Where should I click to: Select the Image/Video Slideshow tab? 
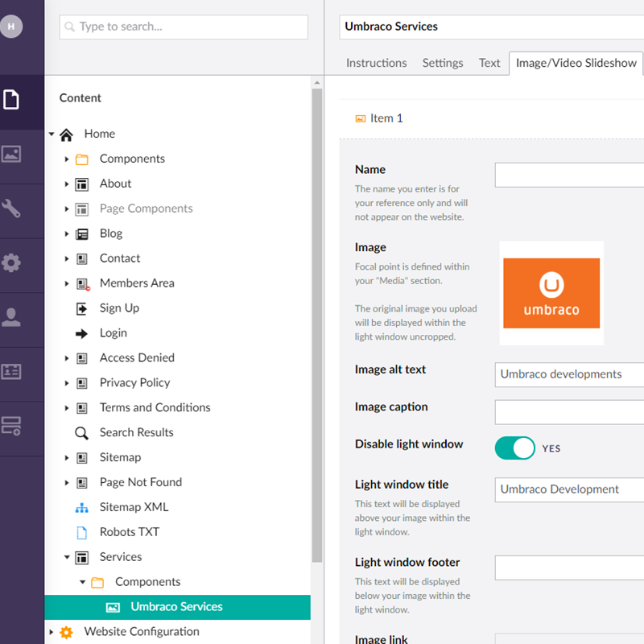pos(576,63)
